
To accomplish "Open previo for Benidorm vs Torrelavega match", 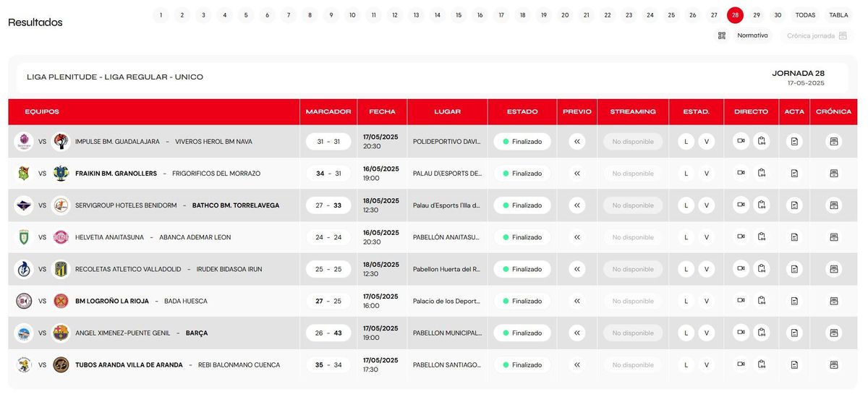I will [x=576, y=205].
